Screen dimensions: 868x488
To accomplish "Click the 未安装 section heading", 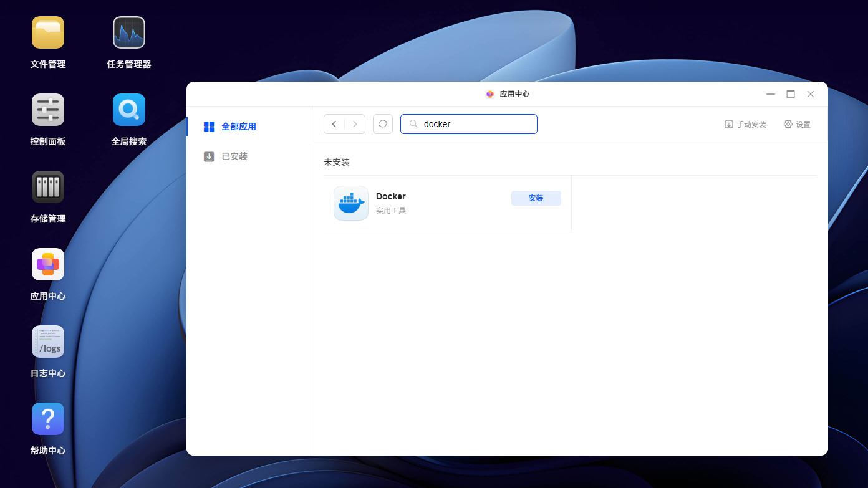I will (337, 162).
